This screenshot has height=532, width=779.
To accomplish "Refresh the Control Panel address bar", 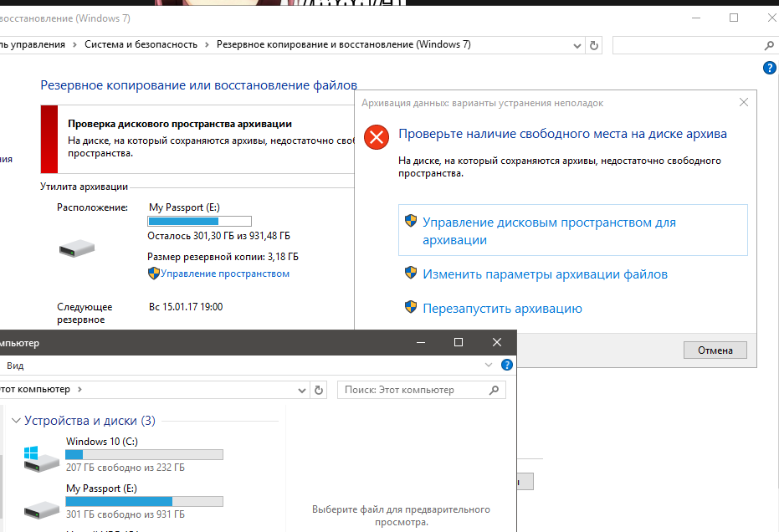I will tap(594, 45).
